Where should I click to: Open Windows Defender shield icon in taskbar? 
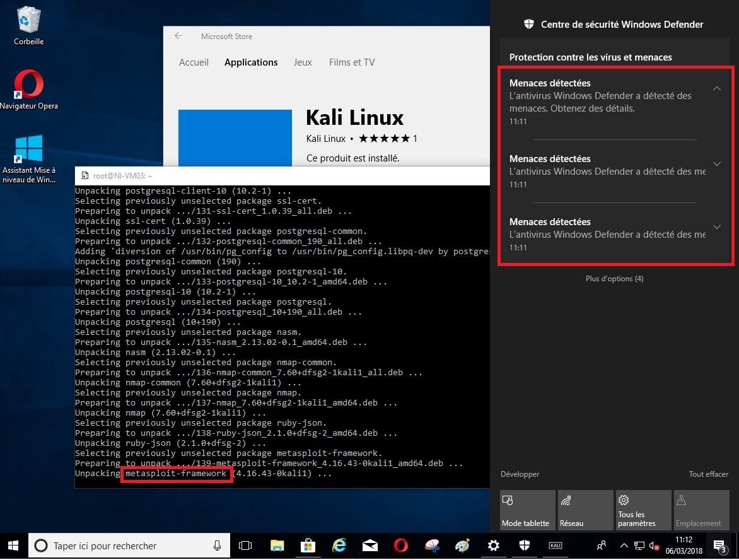tap(524, 545)
